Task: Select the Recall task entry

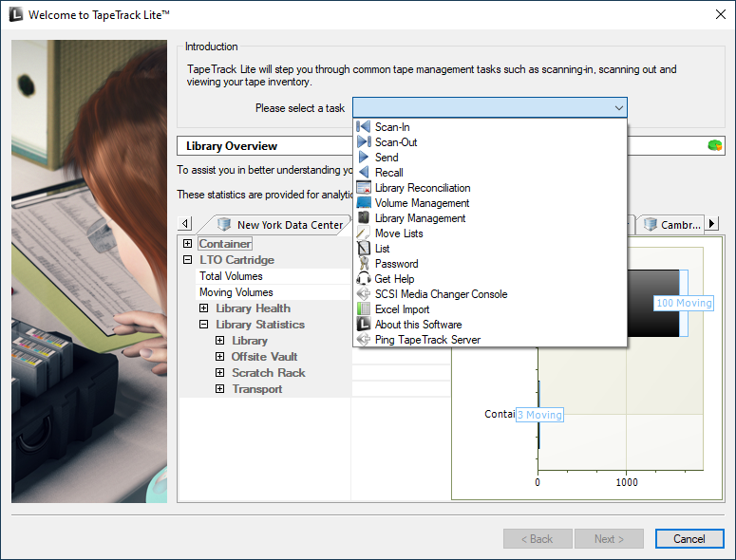Action: click(x=490, y=172)
